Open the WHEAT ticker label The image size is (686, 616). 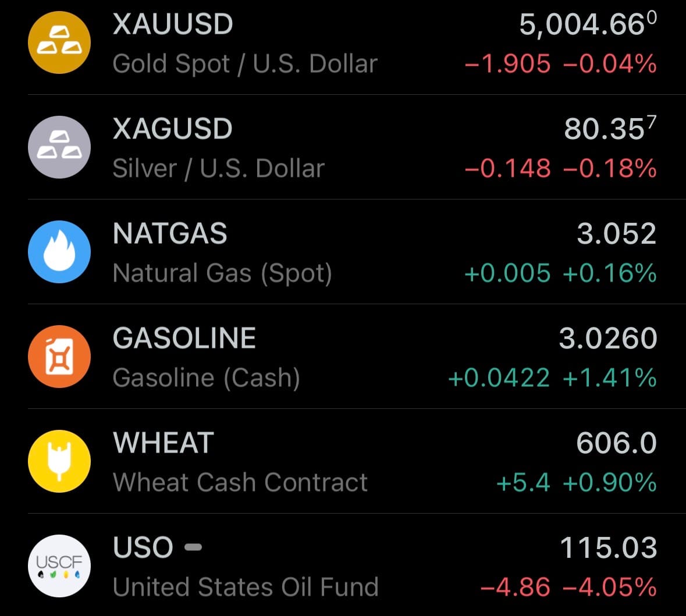point(163,443)
